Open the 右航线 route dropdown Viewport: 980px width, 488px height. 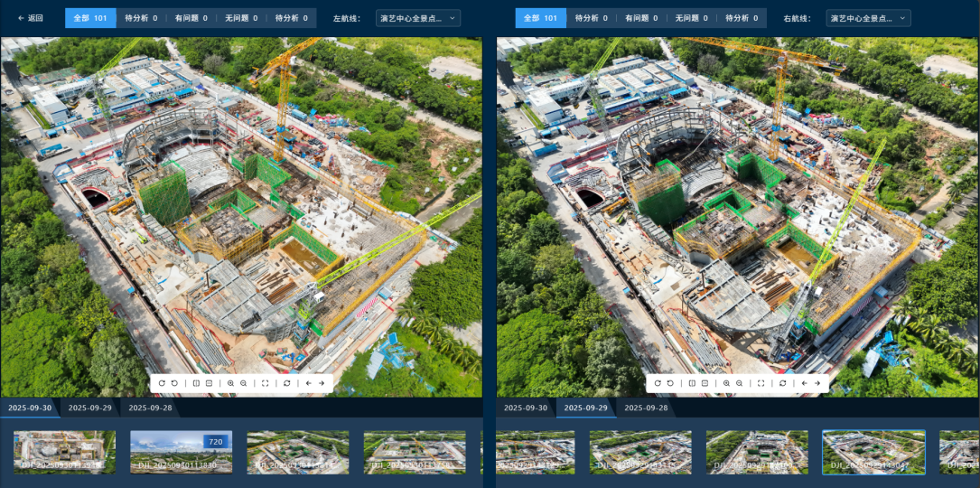point(868,18)
